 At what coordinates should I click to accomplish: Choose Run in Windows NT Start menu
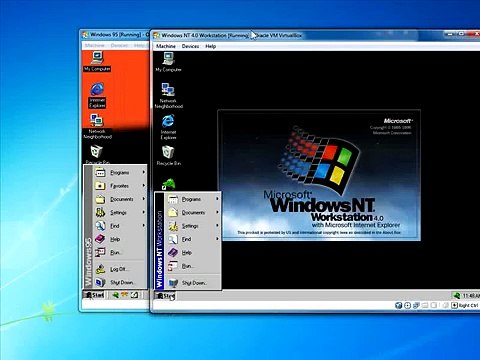(x=192, y=266)
